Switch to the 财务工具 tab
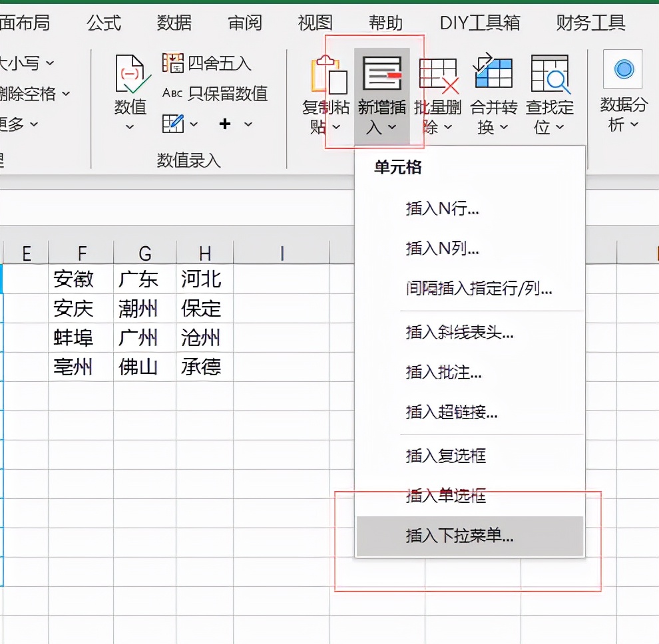The height and width of the screenshot is (644, 659). (x=591, y=23)
